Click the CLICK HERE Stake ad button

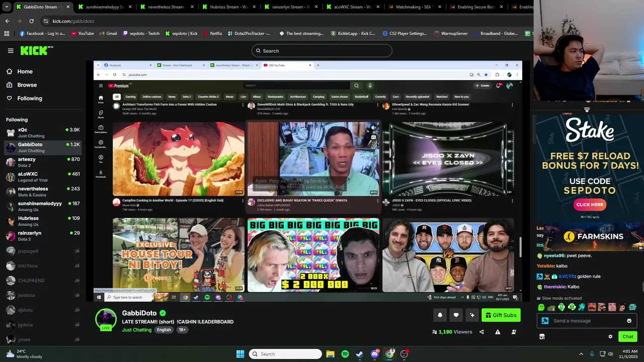590,205
